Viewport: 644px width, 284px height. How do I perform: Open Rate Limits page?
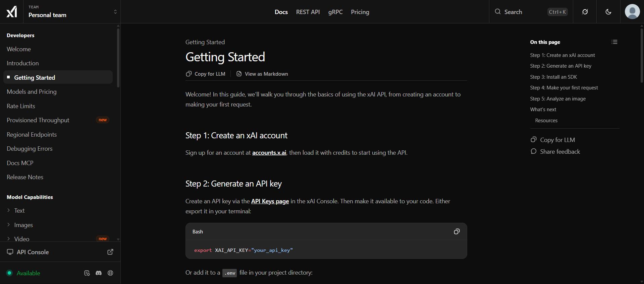pos(21,106)
